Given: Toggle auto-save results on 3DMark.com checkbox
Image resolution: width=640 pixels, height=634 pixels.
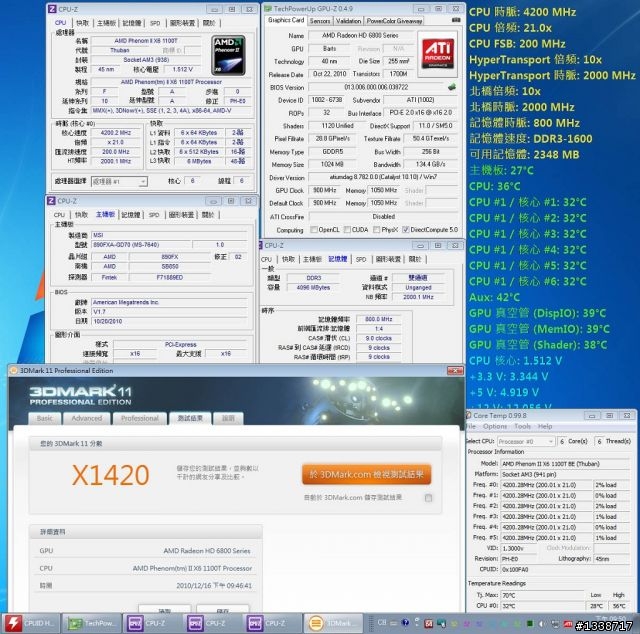Looking at the screenshot, I should (428, 498).
